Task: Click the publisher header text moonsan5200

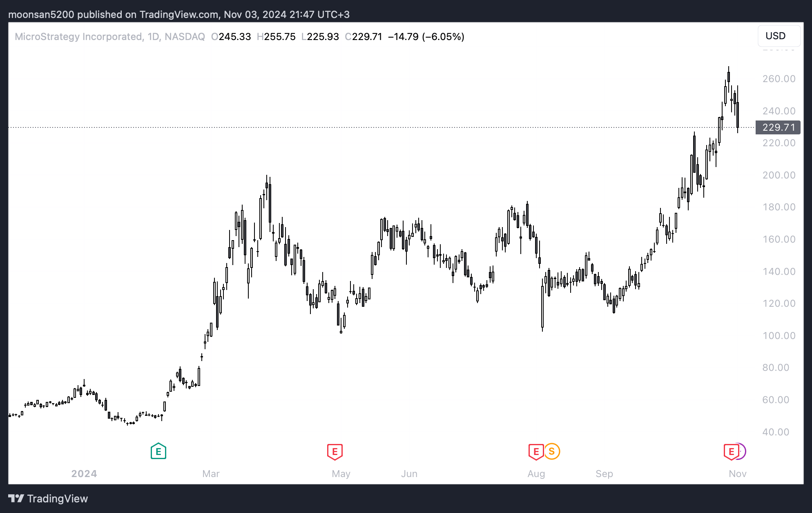Action: (41, 15)
